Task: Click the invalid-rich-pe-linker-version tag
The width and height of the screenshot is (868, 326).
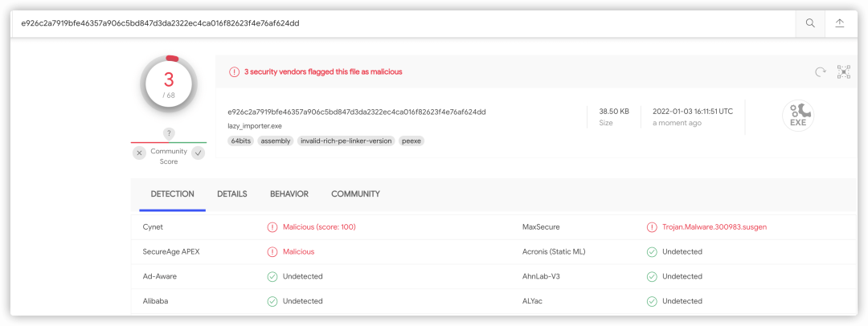Action: pos(346,141)
